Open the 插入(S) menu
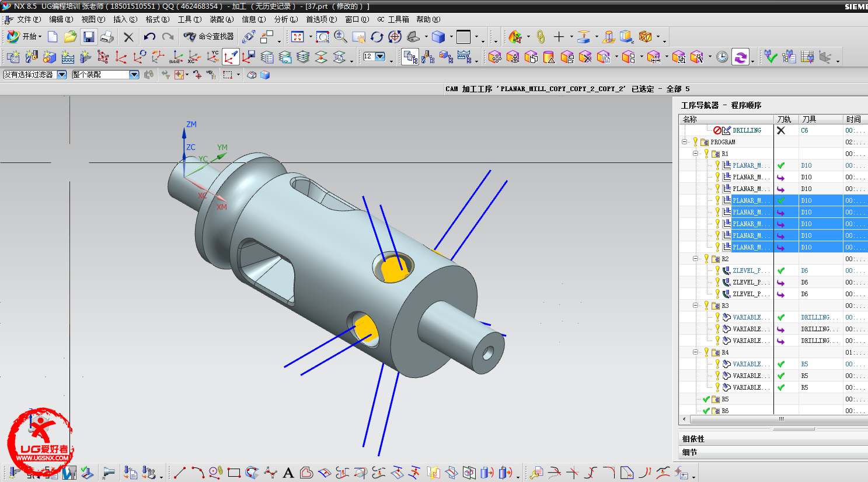This screenshot has width=868, height=482. coord(125,19)
